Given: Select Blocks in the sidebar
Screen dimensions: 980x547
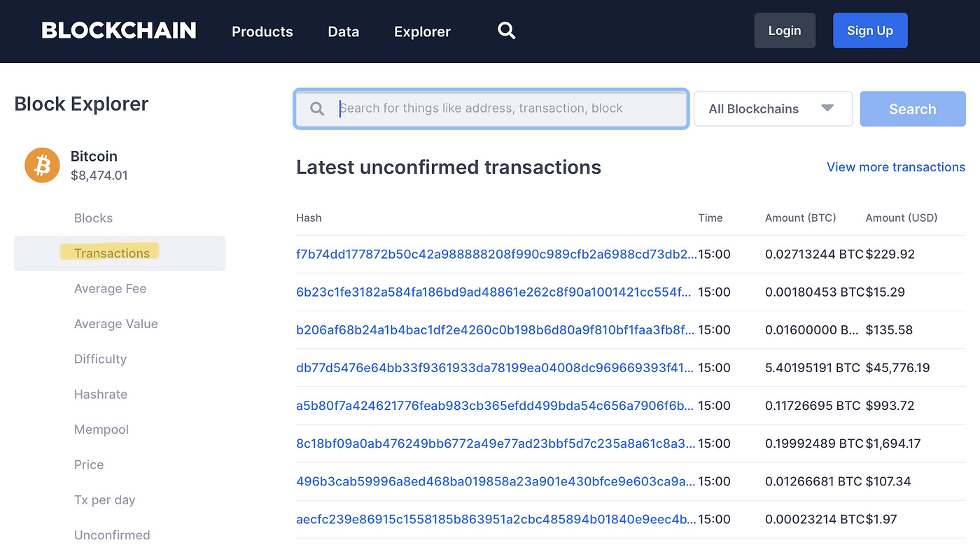Looking at the screenshot, I should pyautogui.click(x=93, y=218).
